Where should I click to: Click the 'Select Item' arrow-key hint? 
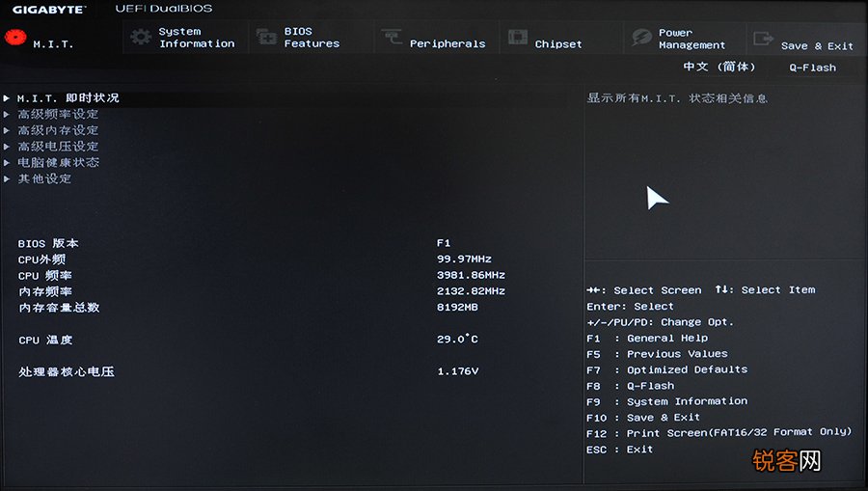tap(765, 289)
